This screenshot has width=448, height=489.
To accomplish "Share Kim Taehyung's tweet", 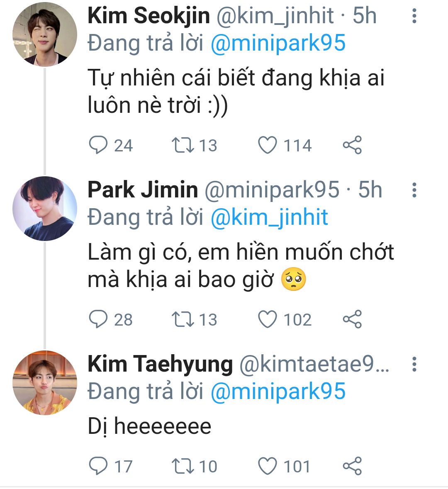I will (352, 466).
